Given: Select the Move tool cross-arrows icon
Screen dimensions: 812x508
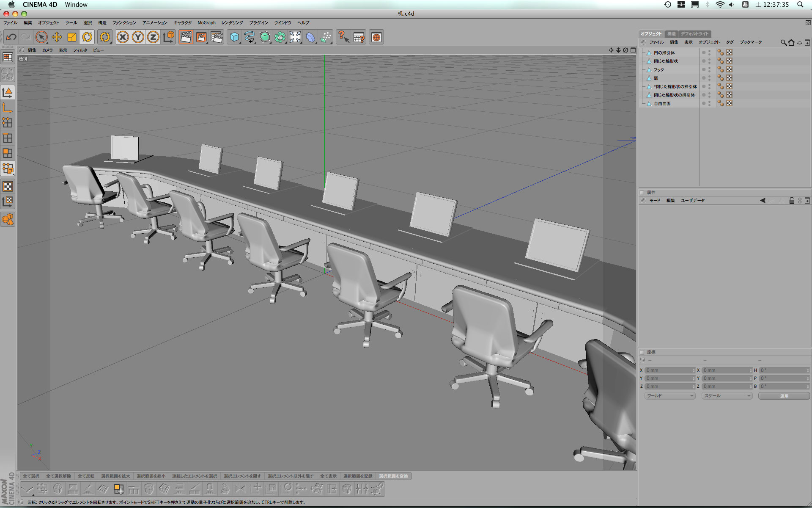Looking at the screenshot, I should pos(57,37).
